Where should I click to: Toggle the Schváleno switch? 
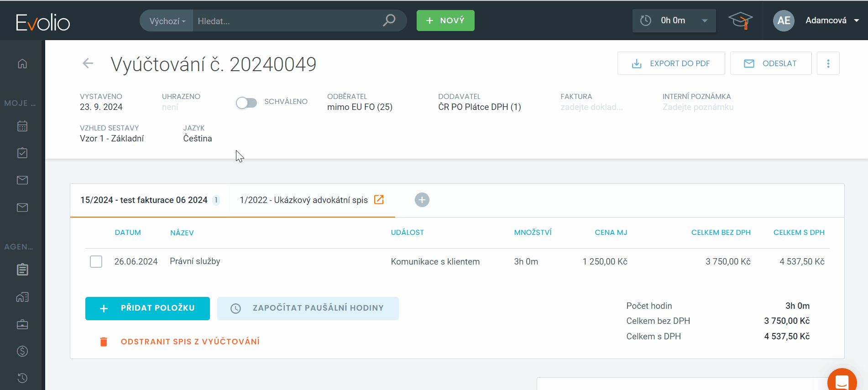(246, 103)
